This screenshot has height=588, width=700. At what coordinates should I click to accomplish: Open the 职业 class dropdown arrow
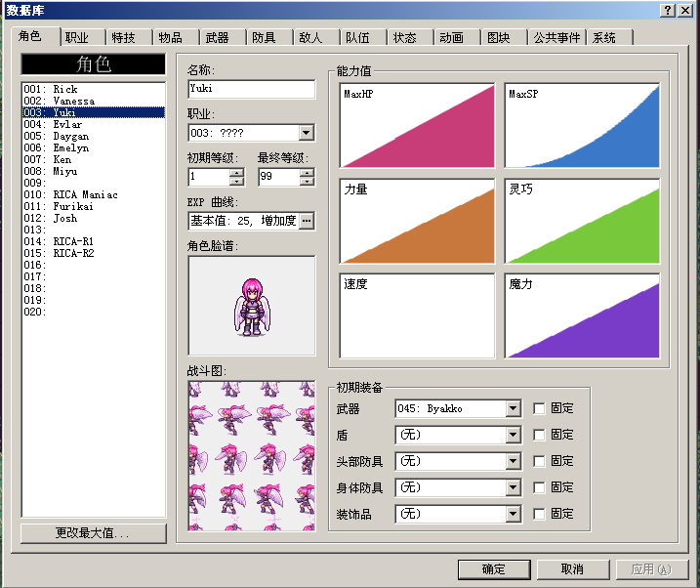307,133
